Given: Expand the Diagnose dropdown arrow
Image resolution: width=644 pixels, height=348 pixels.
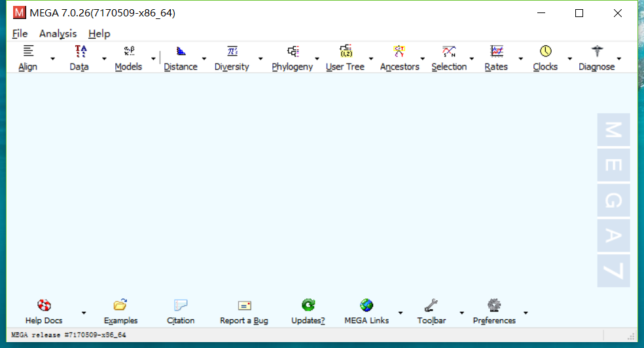Looking at the screenshot, I should point(619,59).
